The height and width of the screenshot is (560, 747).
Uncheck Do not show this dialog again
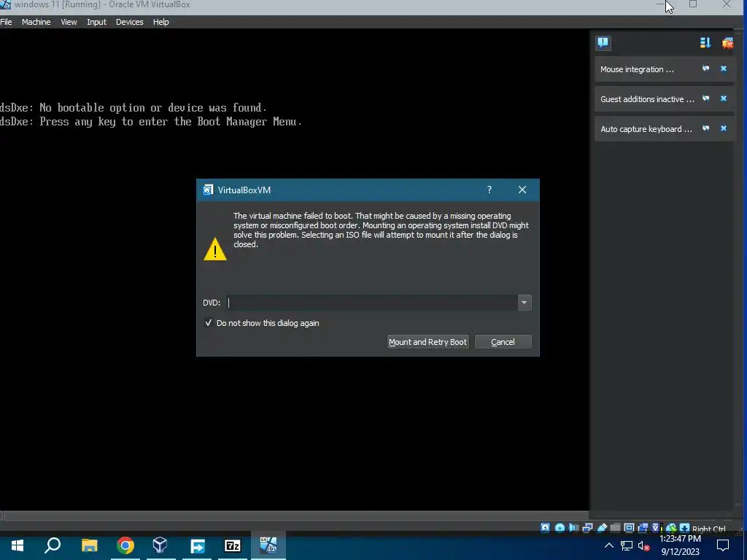pos(208,323)
